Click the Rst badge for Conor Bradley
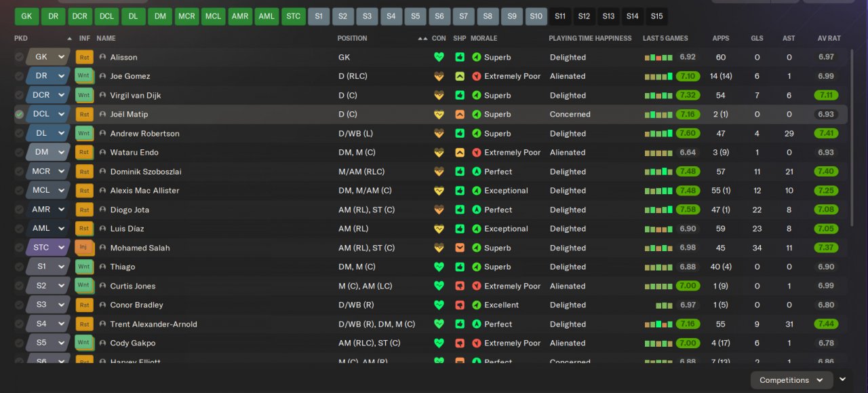 point(84,304)
